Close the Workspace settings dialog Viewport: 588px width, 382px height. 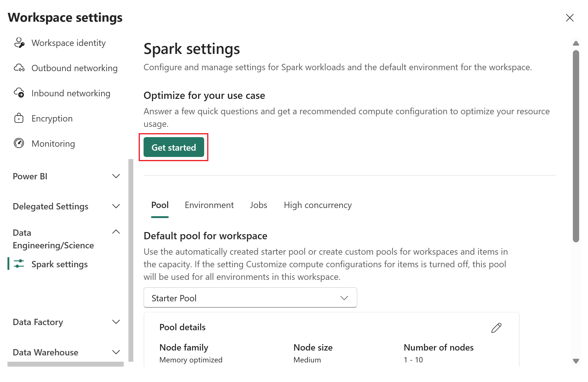569,17
